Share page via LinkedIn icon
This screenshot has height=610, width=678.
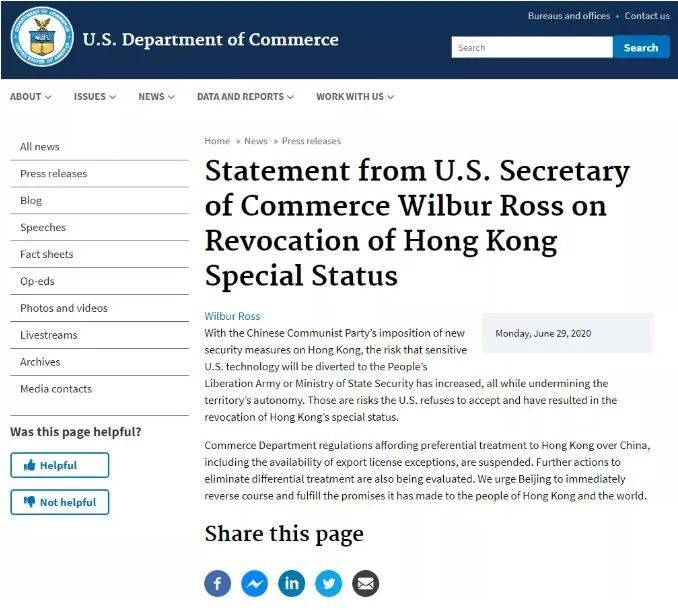pyautogui.click(x=292, y=583)
